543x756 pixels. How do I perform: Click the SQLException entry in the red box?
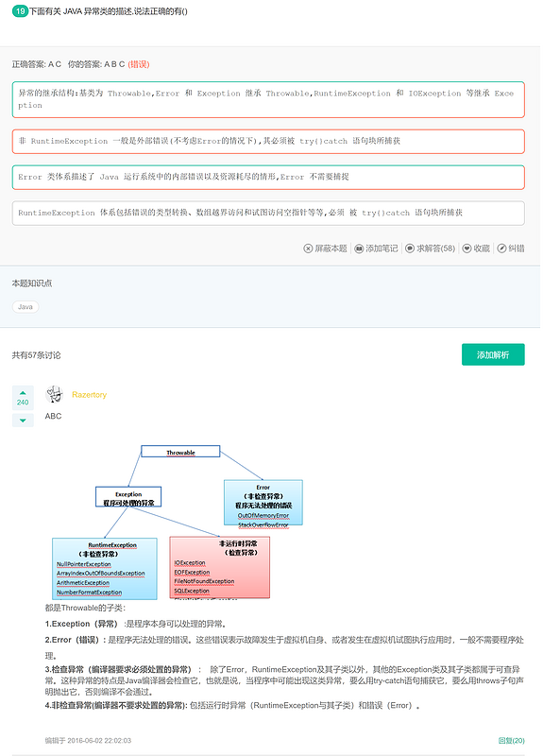tap(192, 592)
